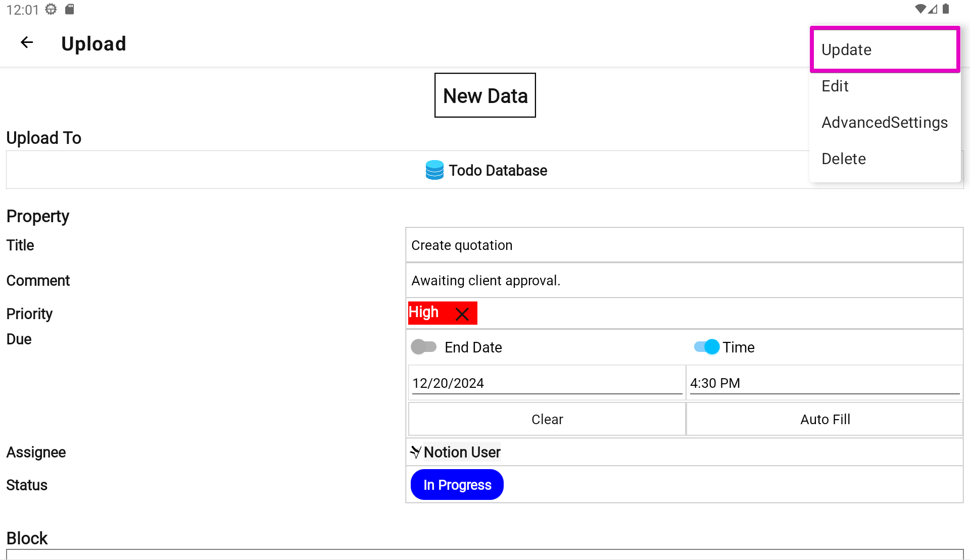Select Update from the menu
Screen dimensions: 970x560
point(885,49)
